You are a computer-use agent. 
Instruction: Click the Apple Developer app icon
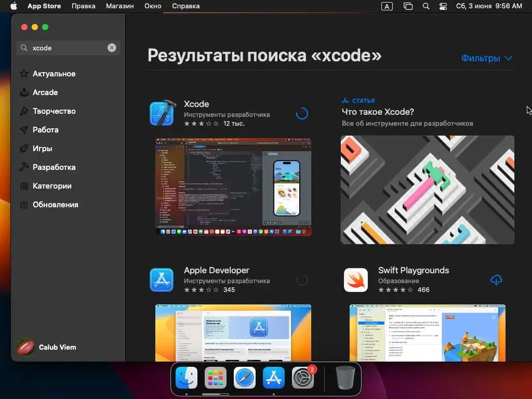162,280
